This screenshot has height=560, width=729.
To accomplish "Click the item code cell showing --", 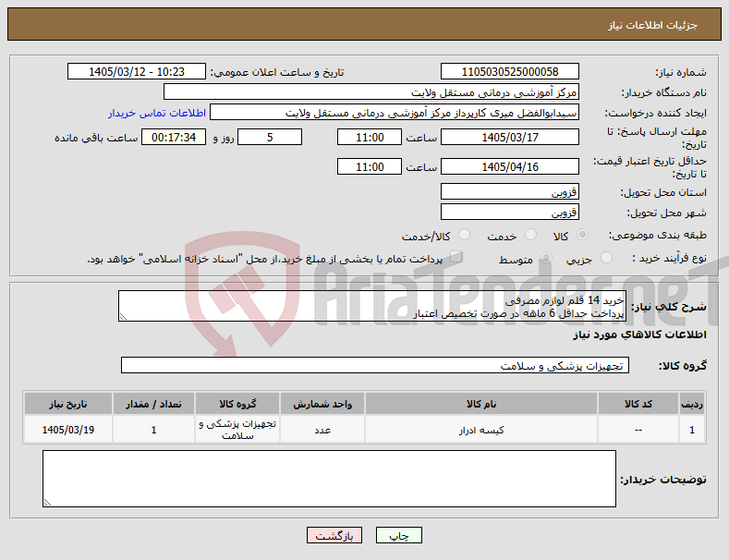I will 638,430.
